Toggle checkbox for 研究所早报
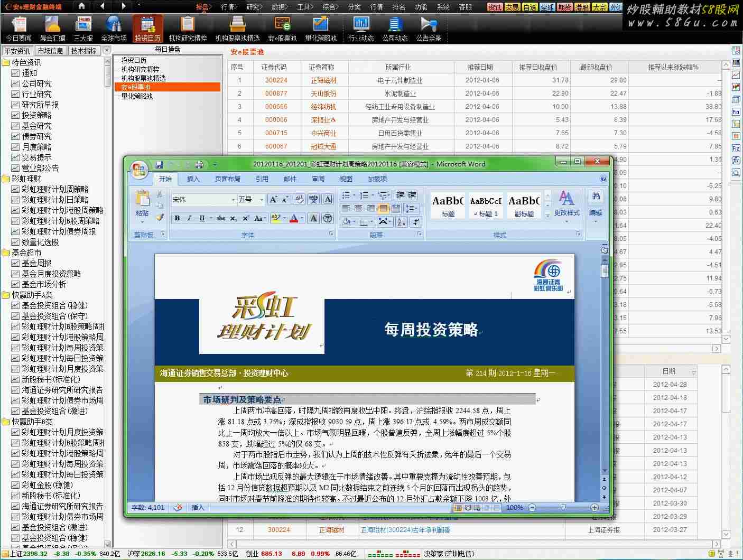This screenshot has width=743, height=560. coord(15,105)
